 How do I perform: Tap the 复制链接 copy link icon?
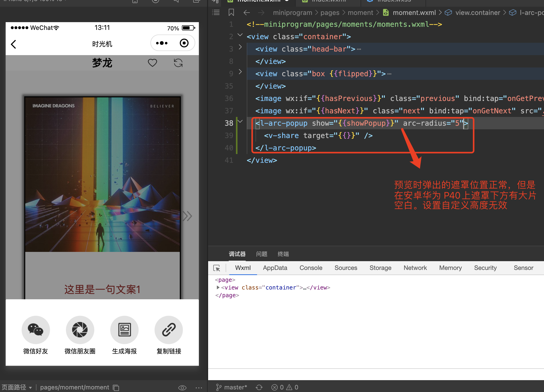[168, 330]
